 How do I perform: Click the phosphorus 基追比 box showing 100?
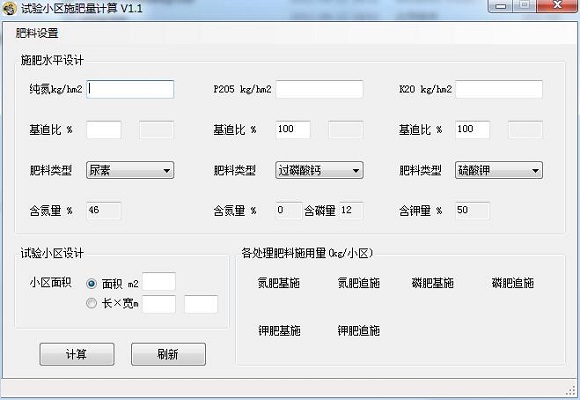(x=293, y=130)
